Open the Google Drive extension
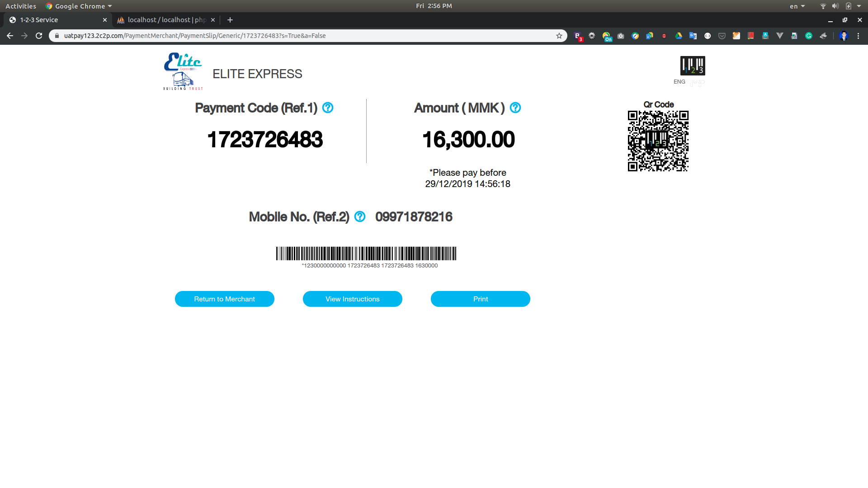Screen dimensions: 868x488 pos(679,36)
